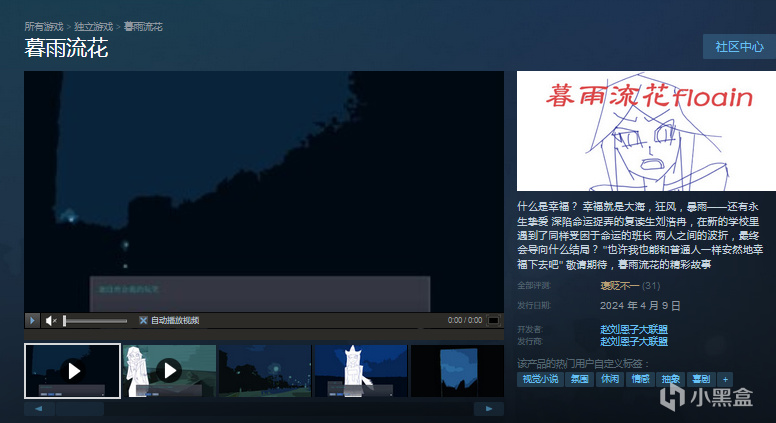Go to 独立游戏 breadcrumb
The width and height of the screenshot is (776, 423).
tap(94, 27)
